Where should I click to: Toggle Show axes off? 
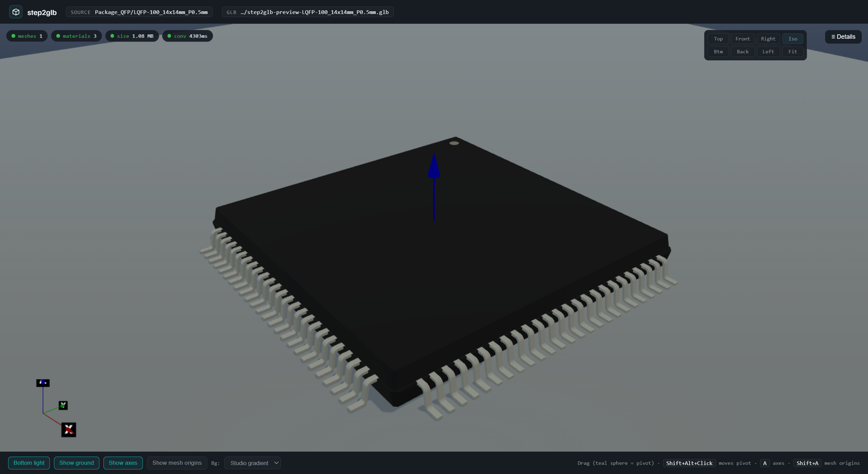coord(123,463)
